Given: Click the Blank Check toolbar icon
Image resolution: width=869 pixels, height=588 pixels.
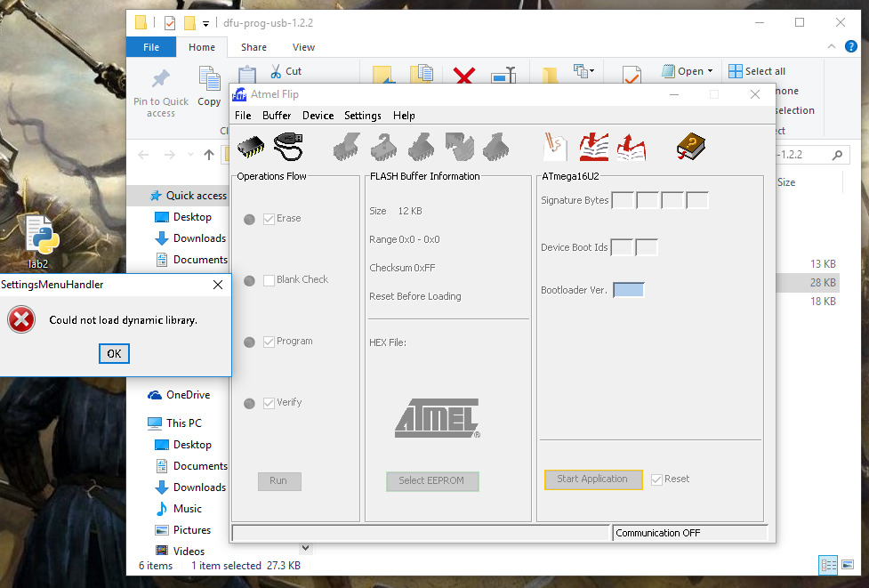Looking at the screenshot, I should coord(384,147).
